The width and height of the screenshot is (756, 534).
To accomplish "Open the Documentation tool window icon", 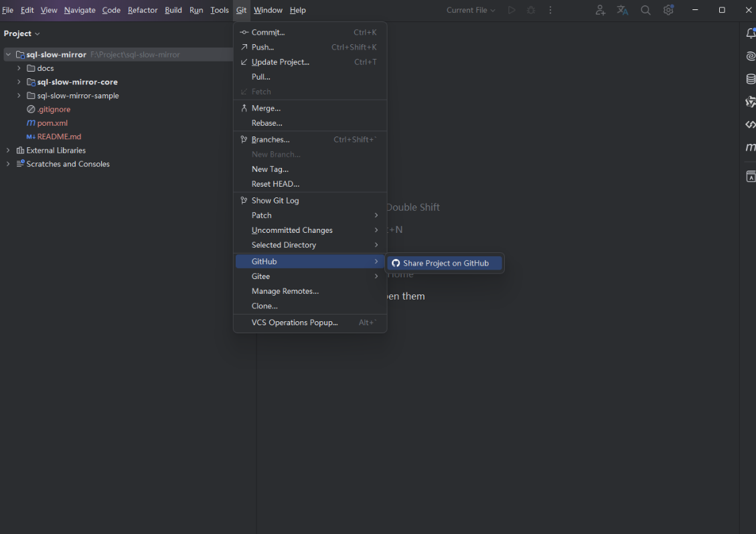I will coord(751,176).
